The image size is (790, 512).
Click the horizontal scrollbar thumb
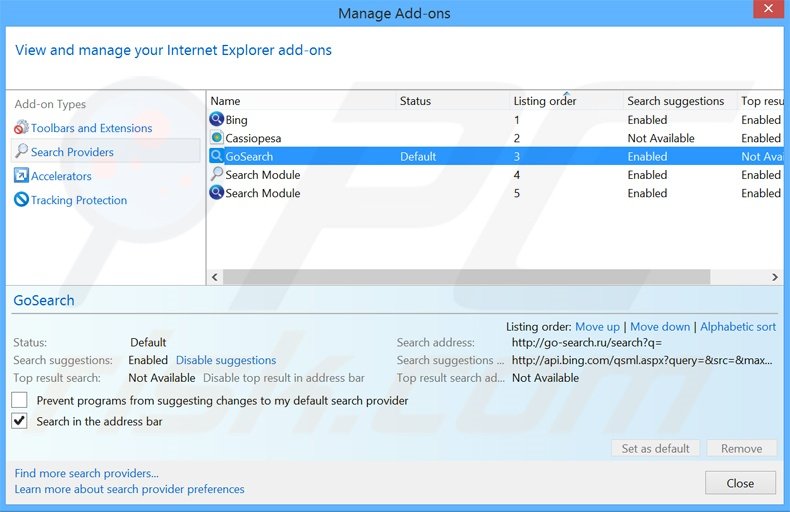pos(467,277)
